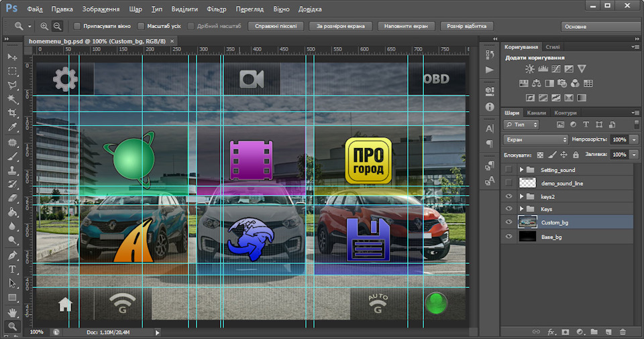Screen dimensions: 644x339
Task: Select the Horizontal Type tool
Action: point(12,269)
